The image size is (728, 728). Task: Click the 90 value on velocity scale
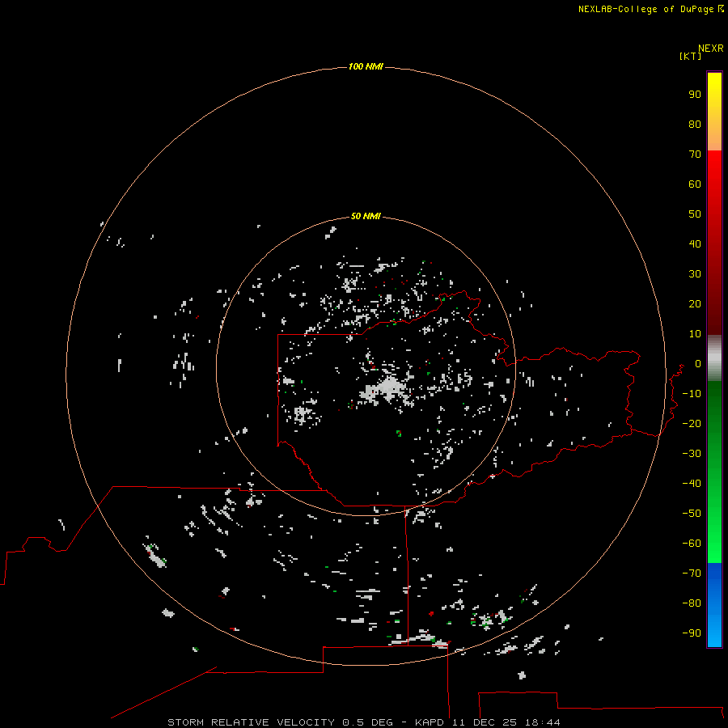695,95
